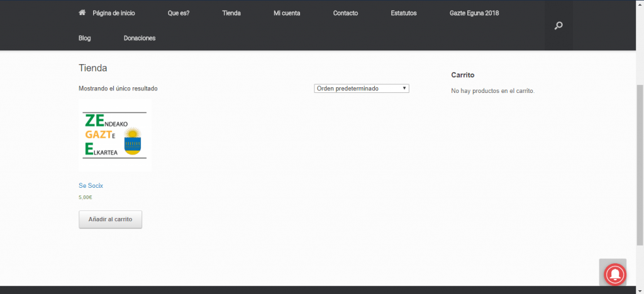The width and height of the screenshot is (644, 294).
Task: Open the Tienda menu item
Action: (231, 13)
